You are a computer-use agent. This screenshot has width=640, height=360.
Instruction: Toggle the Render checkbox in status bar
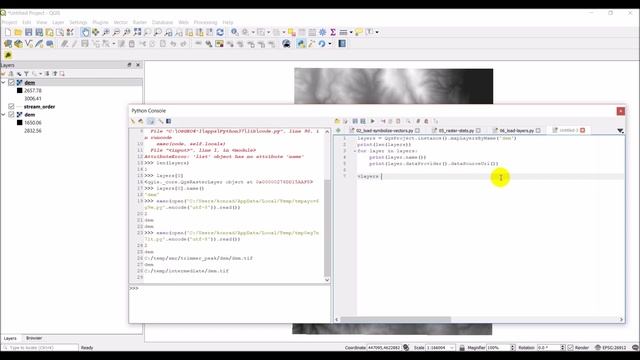pos(571,347)
